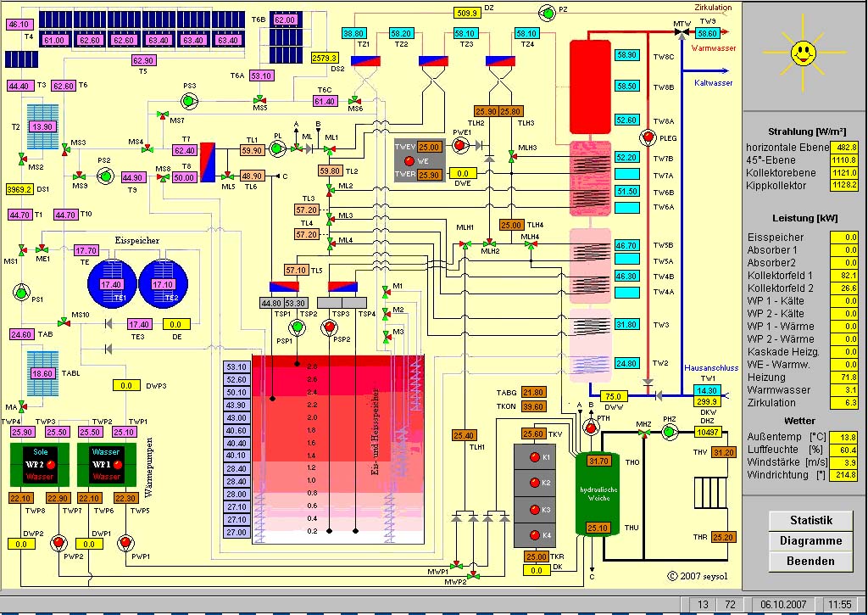Switch the WP2 Sole heat pump indicator
The image size is (868, 615).
pyautogui.click(x=51, y=466)
